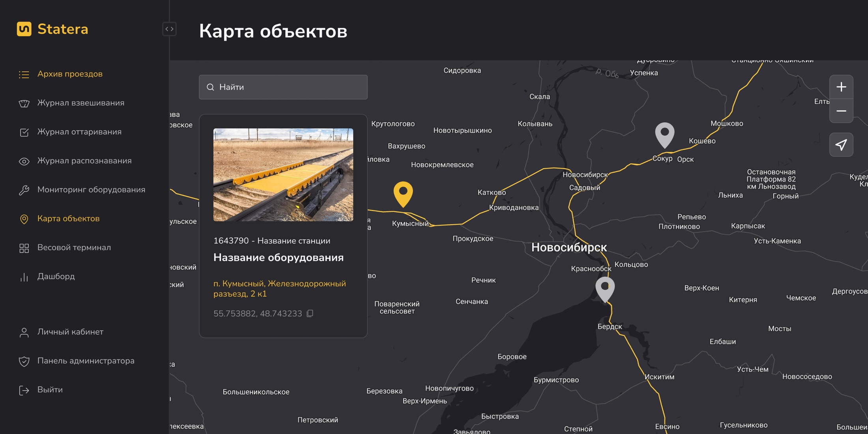Click the Искитим label on the map
The height and width of the screenshot is (434, 868).
pos(659,377)
